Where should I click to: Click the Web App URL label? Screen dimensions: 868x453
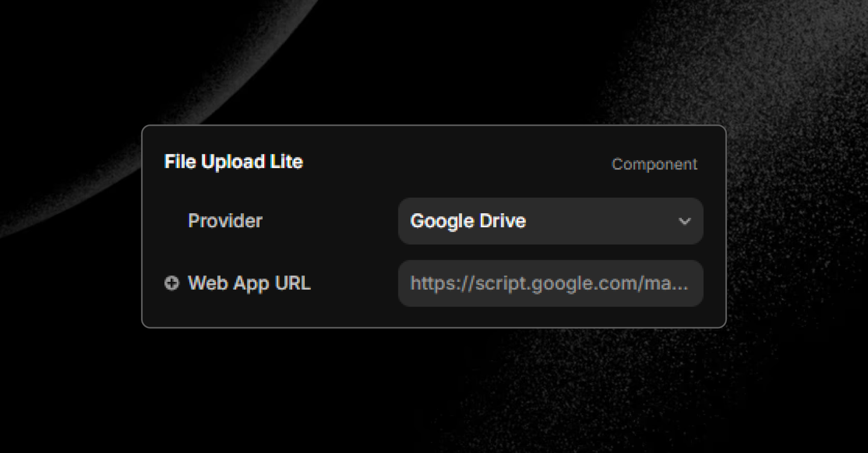click(248, 283)
